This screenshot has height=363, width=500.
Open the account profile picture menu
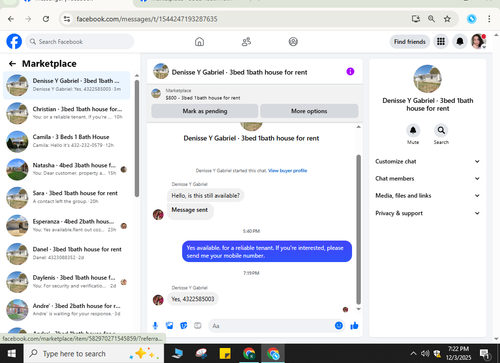(478, 42)
